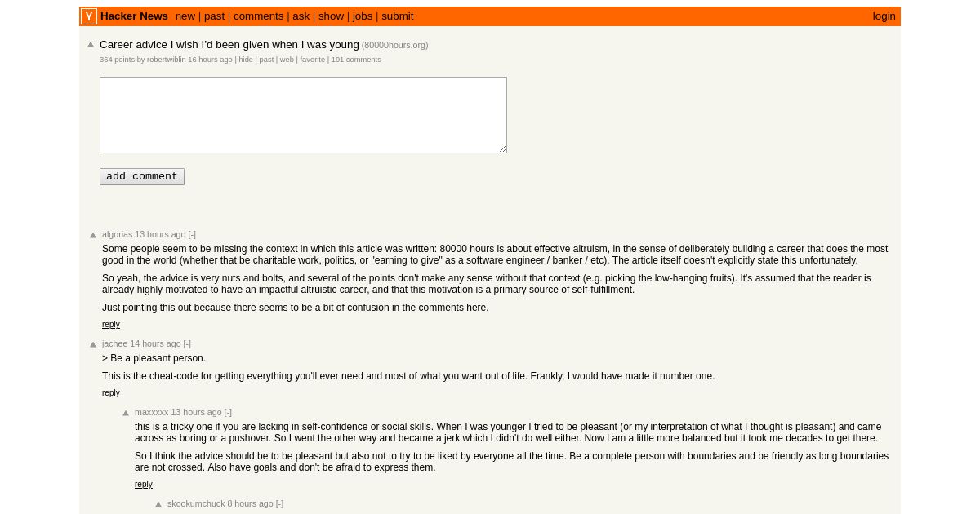980x514 pixels.
Task: Open the login link
Action: coord(884,16)
